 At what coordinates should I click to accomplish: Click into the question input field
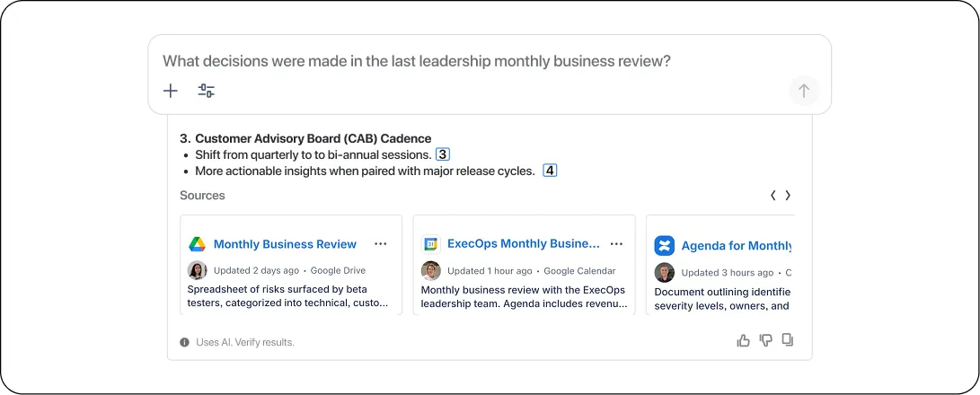pos(449,61)
